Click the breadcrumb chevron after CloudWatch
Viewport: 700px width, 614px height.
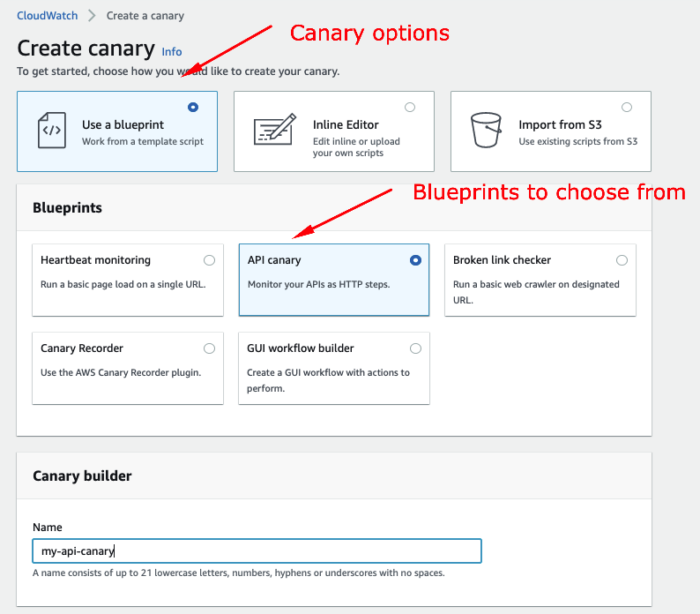tap(92, 16)
